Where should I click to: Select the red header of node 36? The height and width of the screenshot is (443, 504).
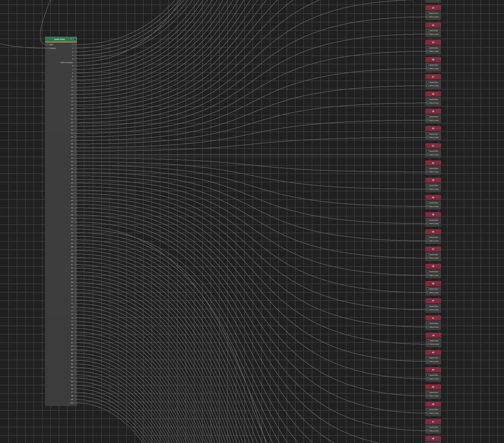pos(433,232)
